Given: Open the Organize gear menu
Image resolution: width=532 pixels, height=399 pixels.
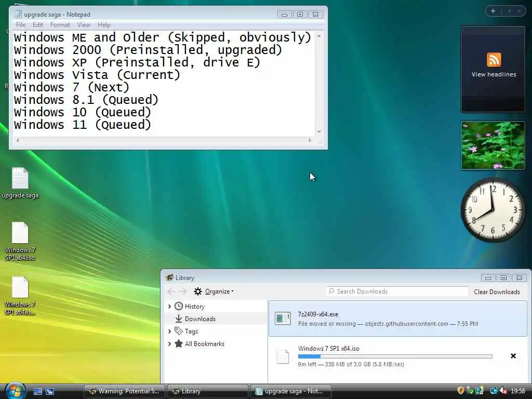Looking at the screenshot, I should [214, 291].
